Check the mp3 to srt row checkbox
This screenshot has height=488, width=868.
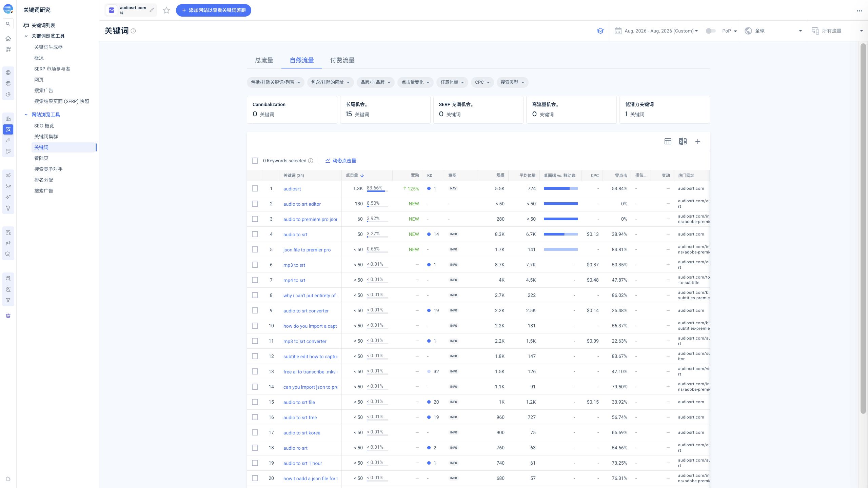click(x=255, y=265)
